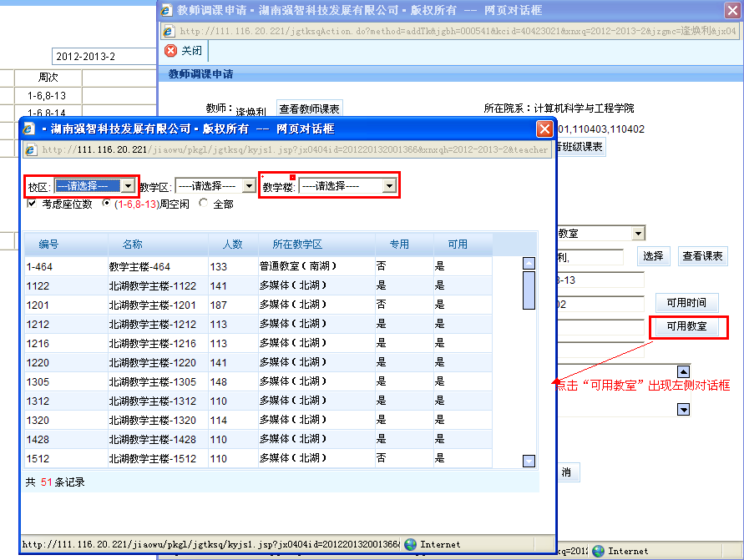Screen dimensions: 744x560
Task: Close the 教师调课申请 window with X
Action: tap(731, 10)
